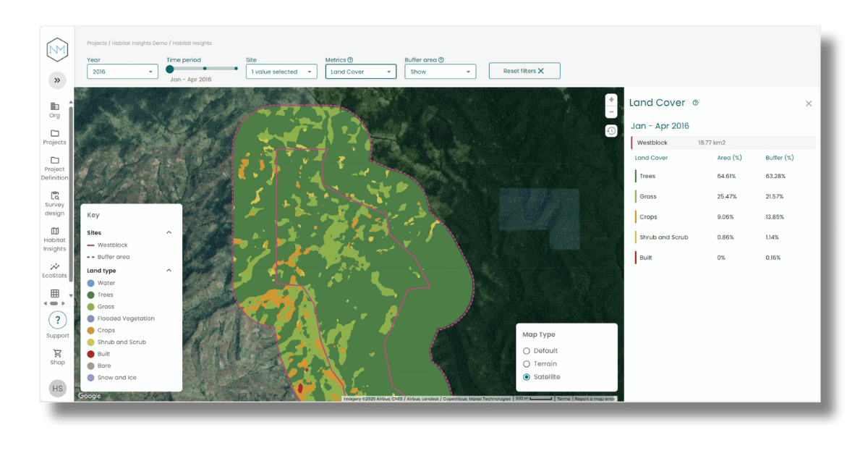Click the Reset filters button
The width and height of the screenshot is (868, 456).
(524, 71)
